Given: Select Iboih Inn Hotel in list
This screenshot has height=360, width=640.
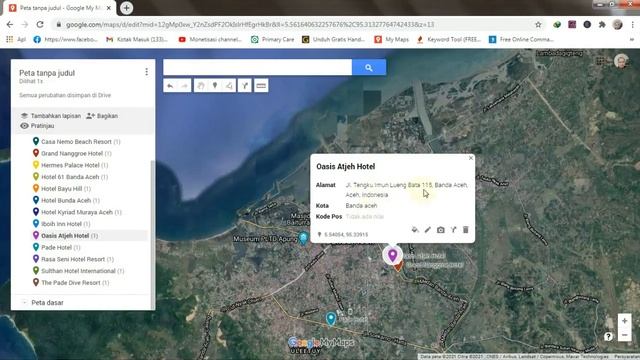Looking at the screenshot, I should (x=61, y=224).
